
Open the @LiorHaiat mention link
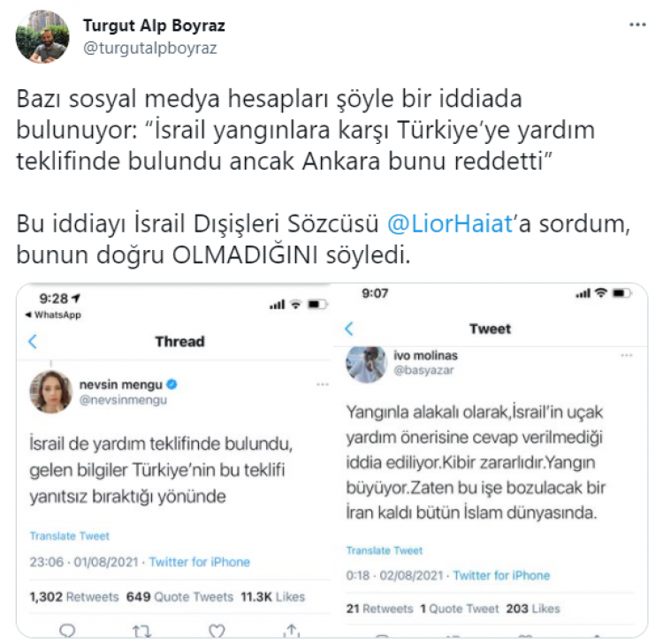tap(449, 224)
